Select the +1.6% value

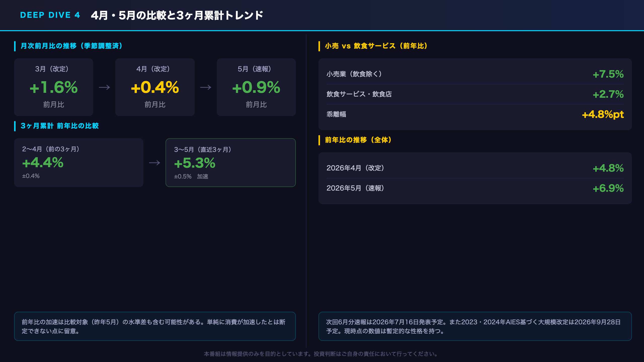(x=54, y=87)
